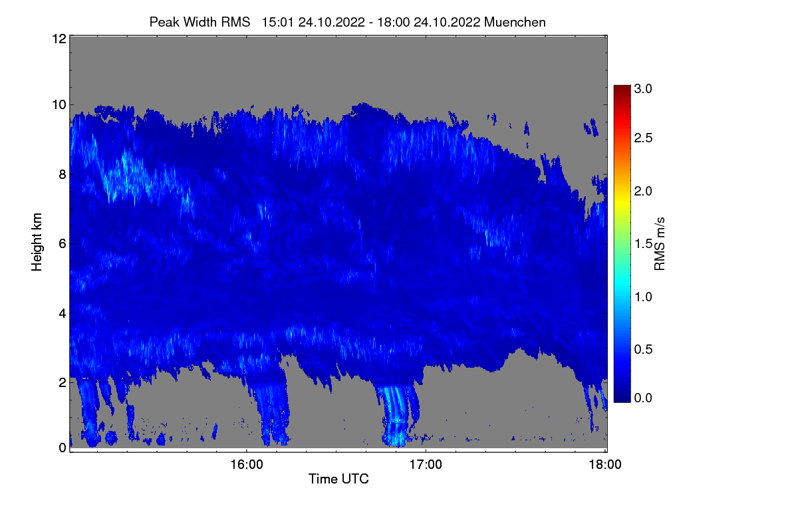Click the '0.0' colorbar label
The width and height of the screenshot is (798, 532).
click(644, 398)
